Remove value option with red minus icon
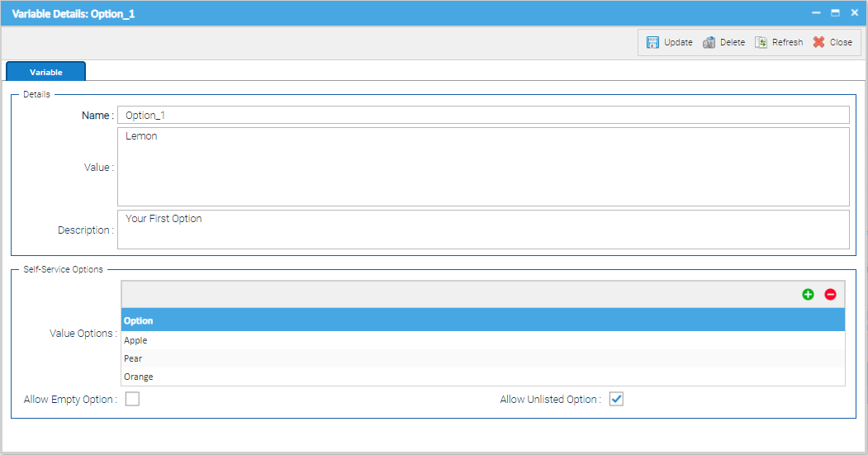This screenshot has height=455, width=868. coord(830,295)
